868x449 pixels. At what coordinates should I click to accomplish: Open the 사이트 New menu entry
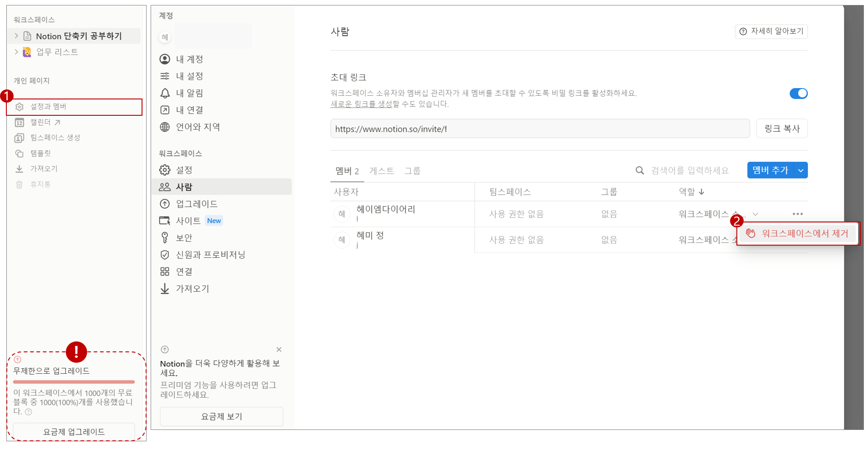[221, 221]
